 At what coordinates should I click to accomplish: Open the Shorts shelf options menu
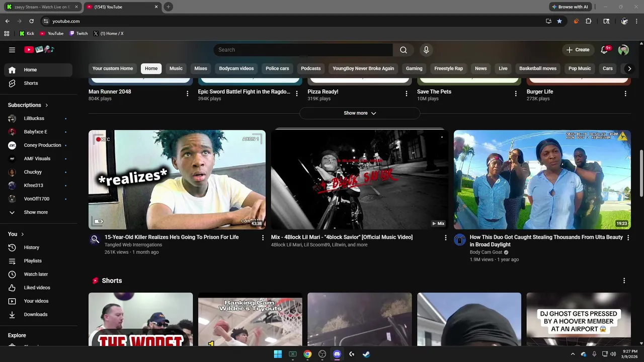(624, 281)
